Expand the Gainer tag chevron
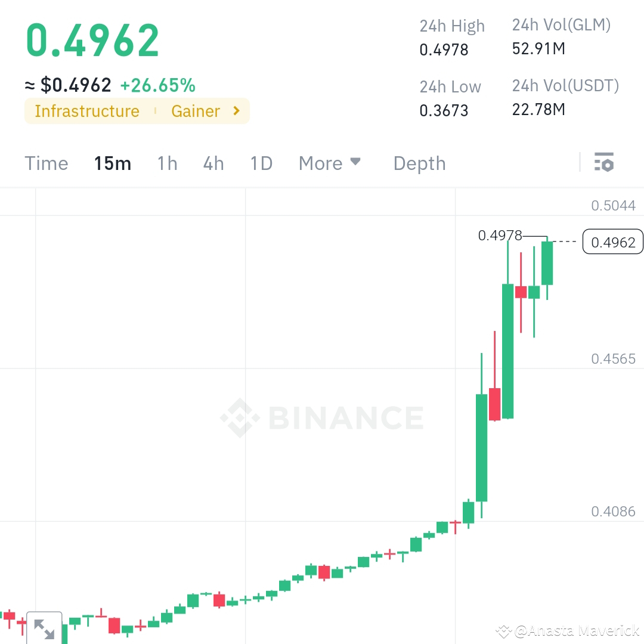 point(235,111)
